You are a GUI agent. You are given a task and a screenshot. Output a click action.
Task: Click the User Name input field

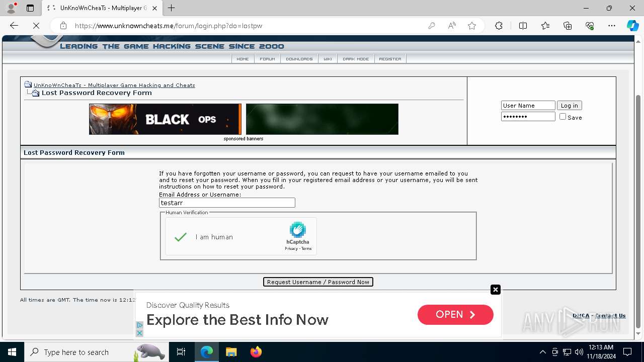click(528, 106)
